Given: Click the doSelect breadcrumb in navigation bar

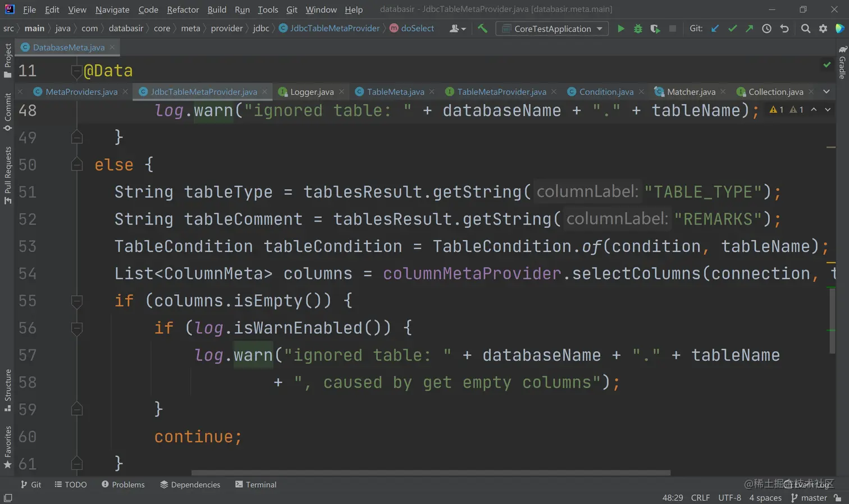Looking at the screenshot, I should [412, 29].
